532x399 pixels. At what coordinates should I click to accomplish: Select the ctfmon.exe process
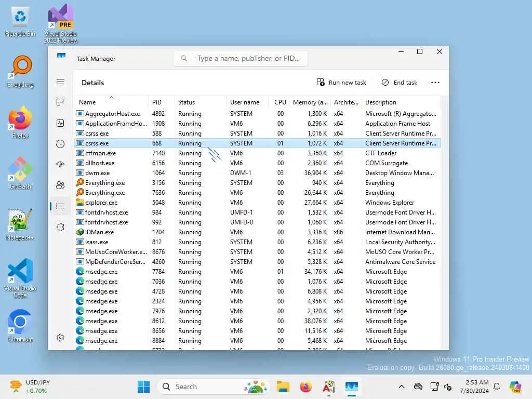click(257, 153)
